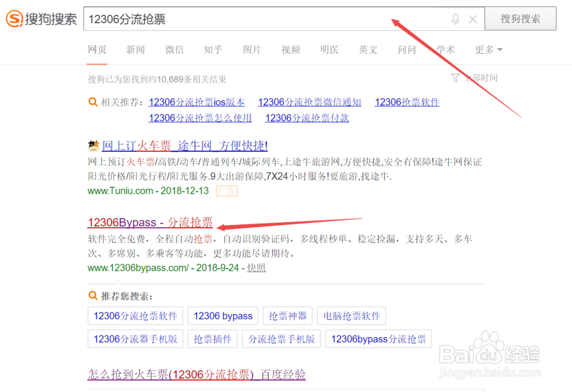This screenshot has height=392, width=572.
Task: Click the www.Tuniu.com URL text
Action: point(120,191)
